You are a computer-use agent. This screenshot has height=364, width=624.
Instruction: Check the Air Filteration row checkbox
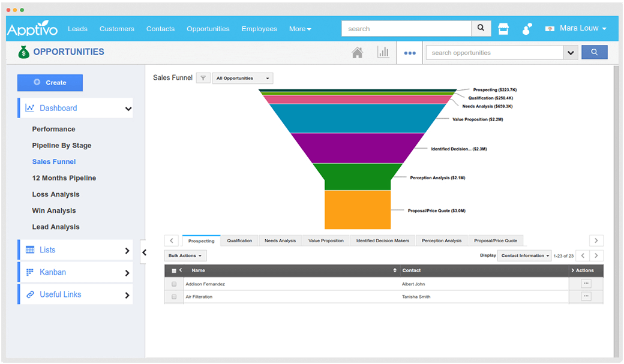coord(173,296)
